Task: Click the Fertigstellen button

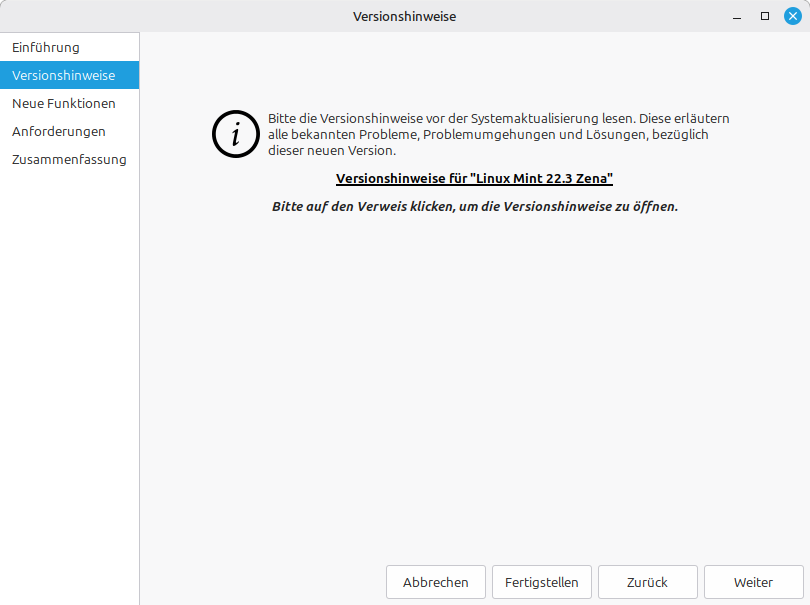Action: pos(541,582)
